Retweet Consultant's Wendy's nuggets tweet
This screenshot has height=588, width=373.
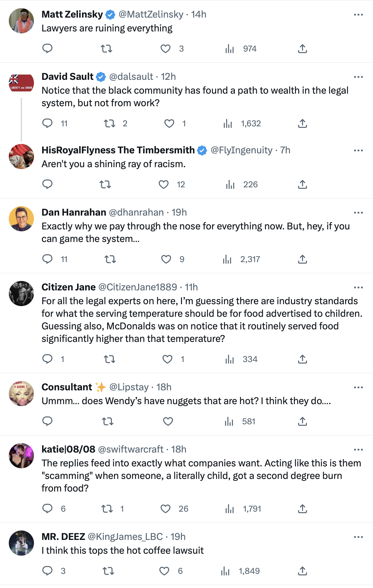108,421
